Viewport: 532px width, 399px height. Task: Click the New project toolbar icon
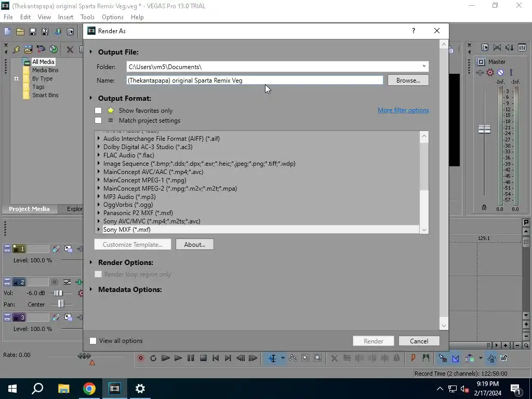click(7, 32)
